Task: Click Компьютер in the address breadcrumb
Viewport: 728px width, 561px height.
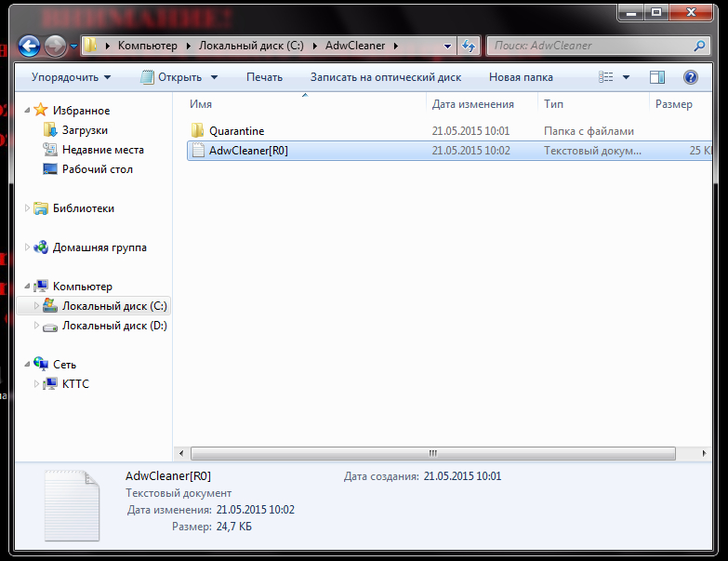Action: [x=147, y=46]
